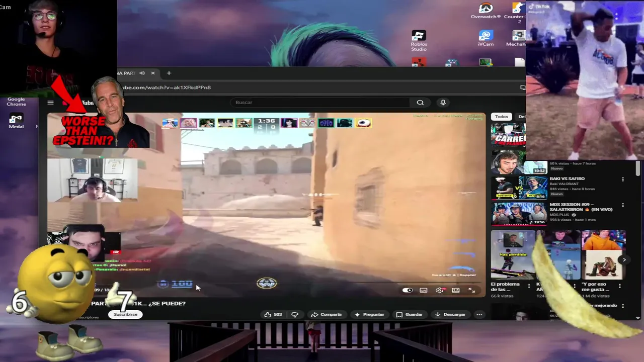Open video player settings gear

tap(440, 290)
